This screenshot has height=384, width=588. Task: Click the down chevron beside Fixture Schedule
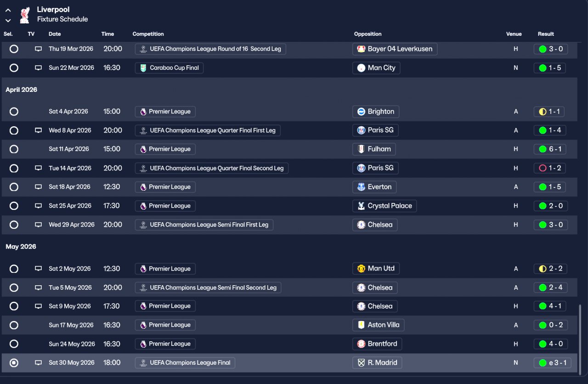coord(8,20)
